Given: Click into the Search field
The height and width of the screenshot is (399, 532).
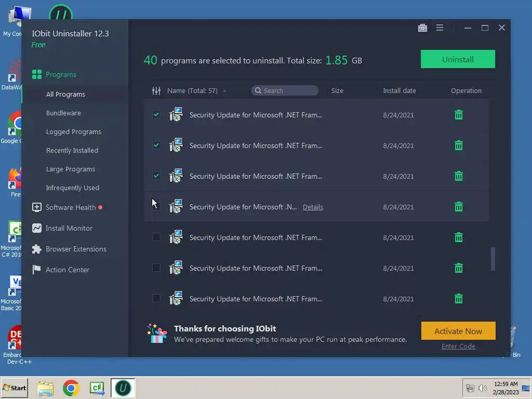Looking at the screenshot, I should pyautogui.click(x=285, y=90).
